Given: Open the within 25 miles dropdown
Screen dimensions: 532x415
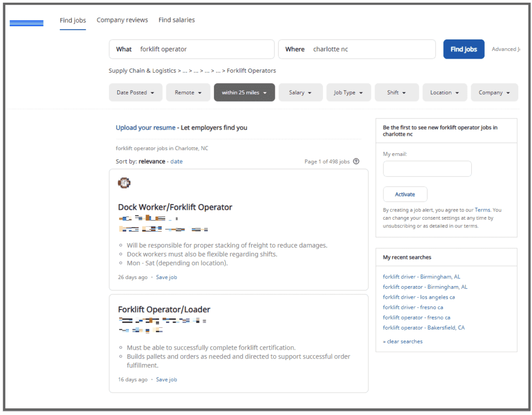Looking at the screenshot, I should tap(244, 92).
